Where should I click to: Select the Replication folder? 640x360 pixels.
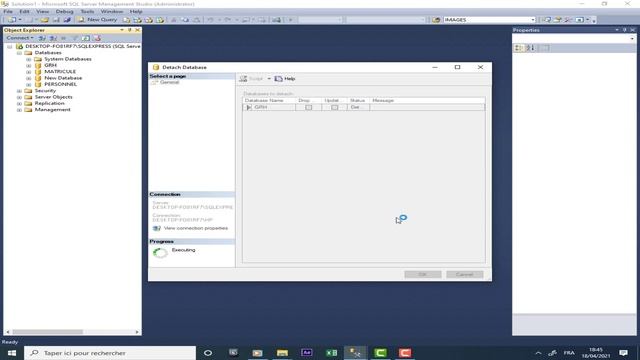click(49, 103)
